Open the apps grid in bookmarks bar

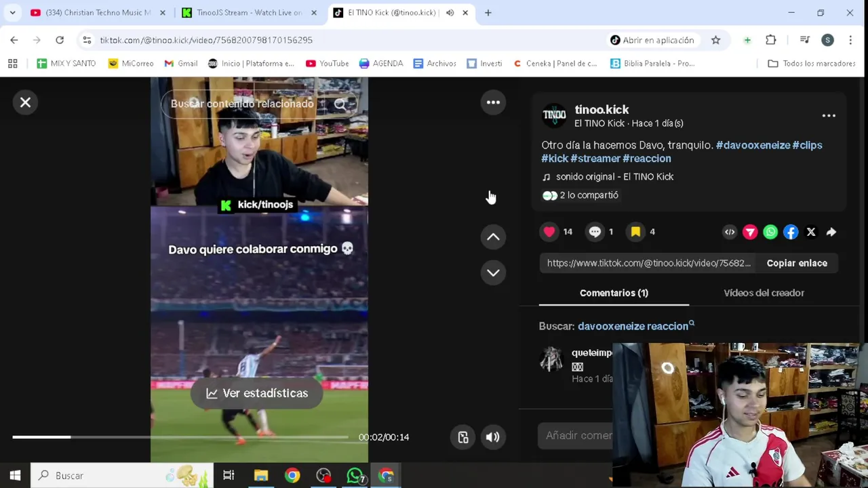[x=12, y=64]
